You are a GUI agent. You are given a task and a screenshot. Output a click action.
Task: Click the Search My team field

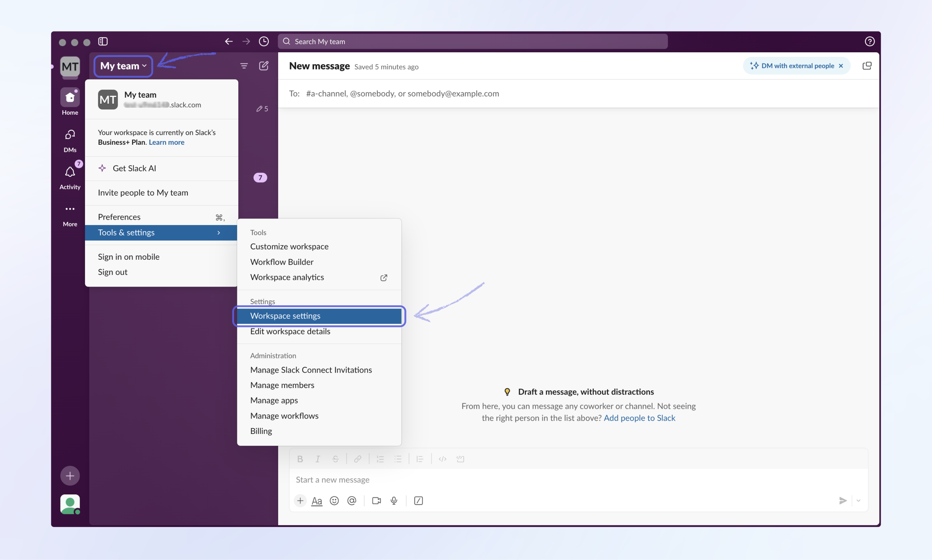tap(472, 42)
